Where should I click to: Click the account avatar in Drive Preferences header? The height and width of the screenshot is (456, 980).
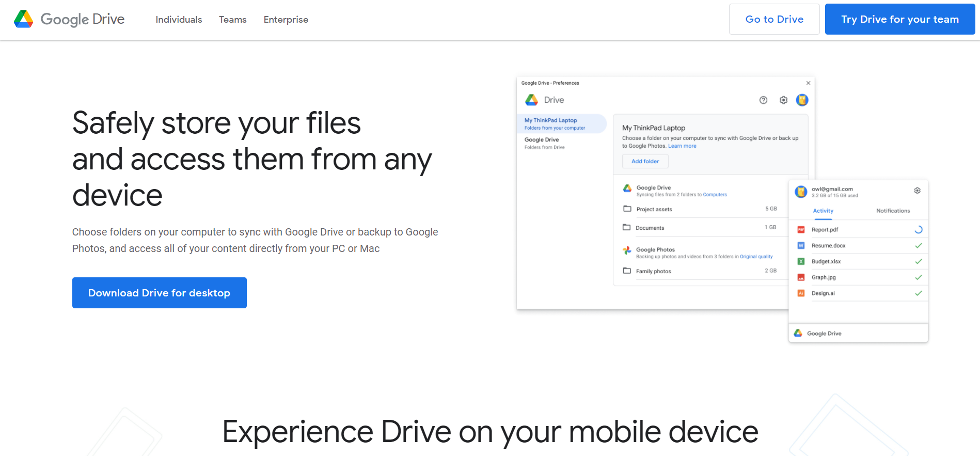pos(802,100)
